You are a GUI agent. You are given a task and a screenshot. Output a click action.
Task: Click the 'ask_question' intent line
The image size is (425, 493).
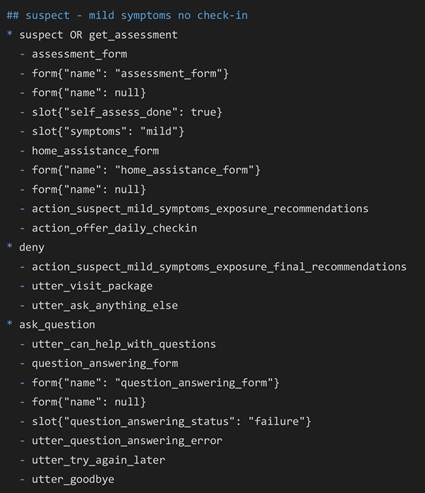(x=51, y=325)
